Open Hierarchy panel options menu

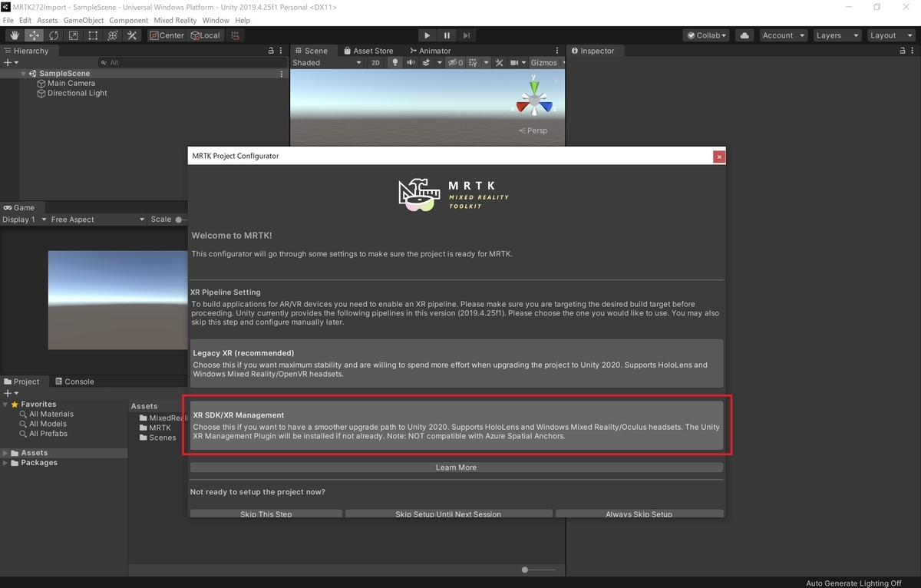(x=282, y=51)
